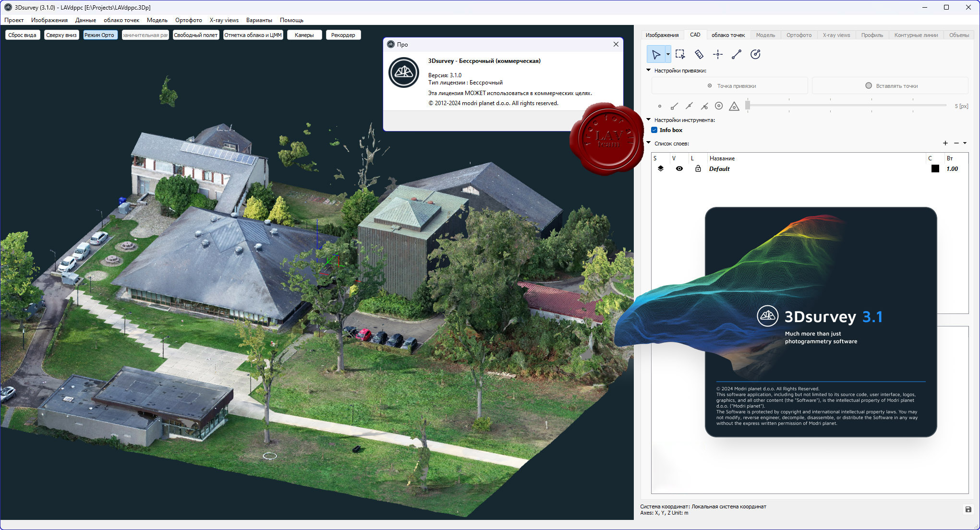Switch to the Изображения tab

662,35
